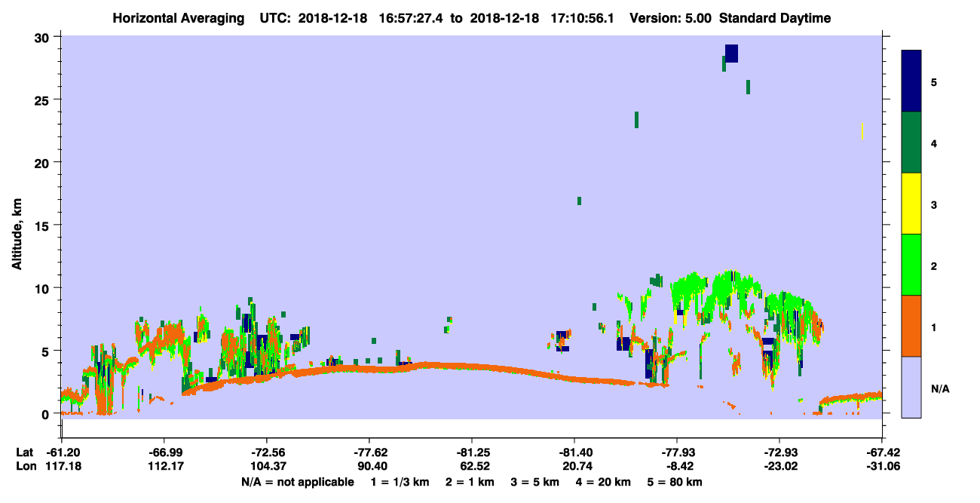The image size is (980, 503).
Task: Click the latitude value -67.42
Action: [x=882, y=452]
